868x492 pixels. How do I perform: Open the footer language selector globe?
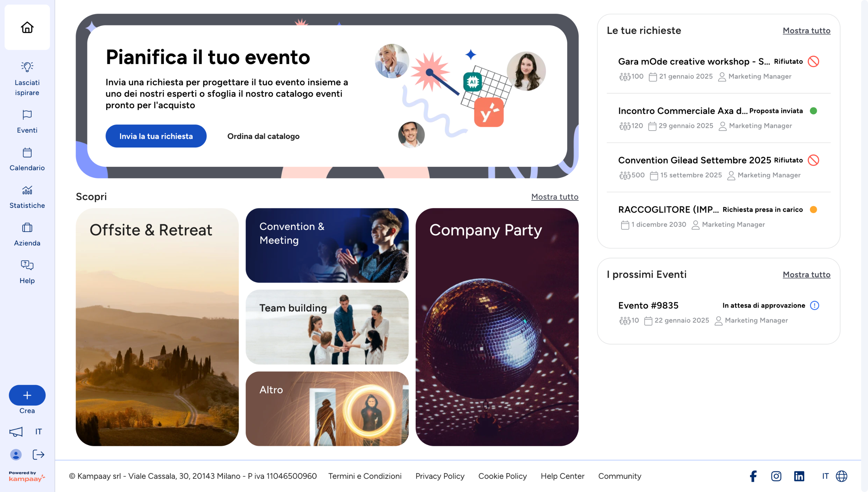pos(842,476)
